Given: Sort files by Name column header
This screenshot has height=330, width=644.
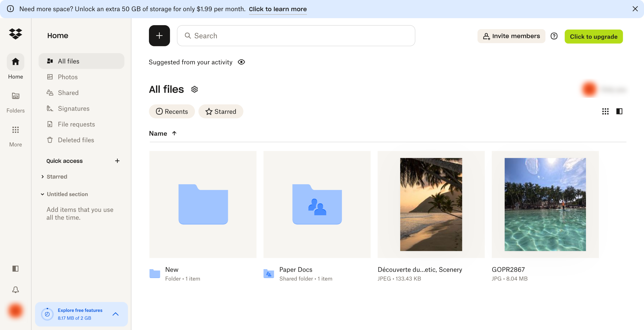Looking at the screenshot, I should [158, 133].
